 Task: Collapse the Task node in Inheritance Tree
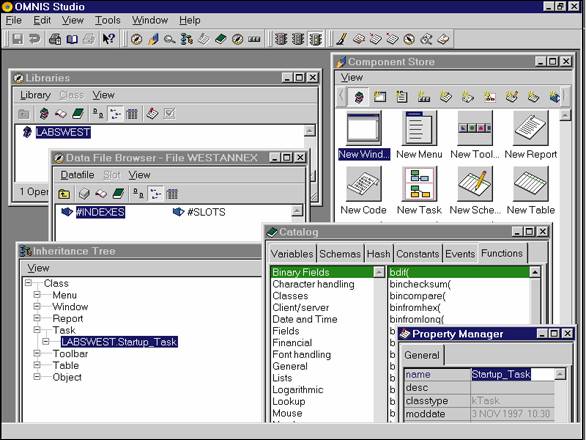coord(37,330)
